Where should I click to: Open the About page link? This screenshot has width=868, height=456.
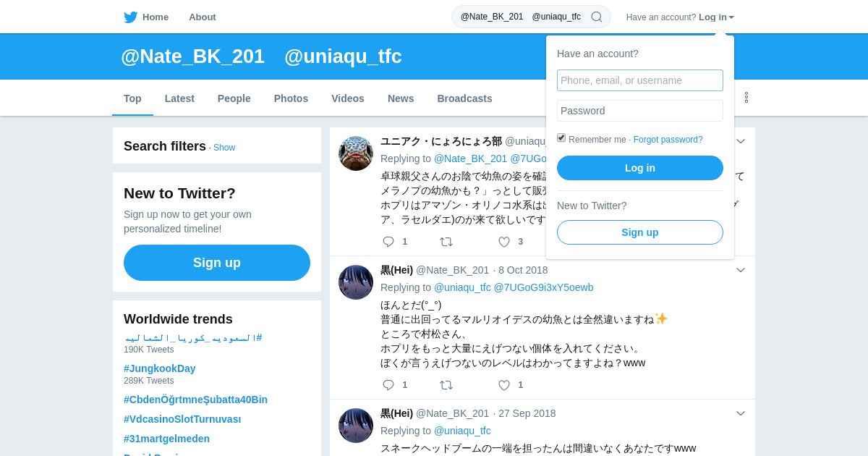click(x=203, y=17)
